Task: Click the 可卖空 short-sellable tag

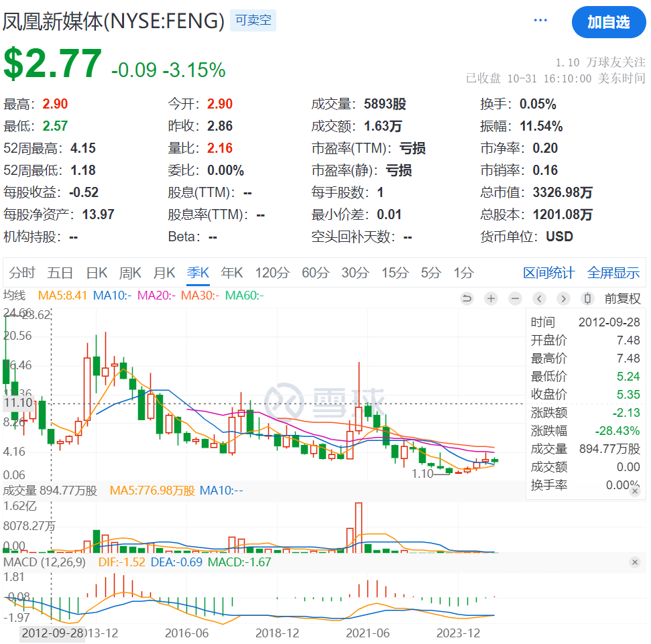Action: point(253,20)
